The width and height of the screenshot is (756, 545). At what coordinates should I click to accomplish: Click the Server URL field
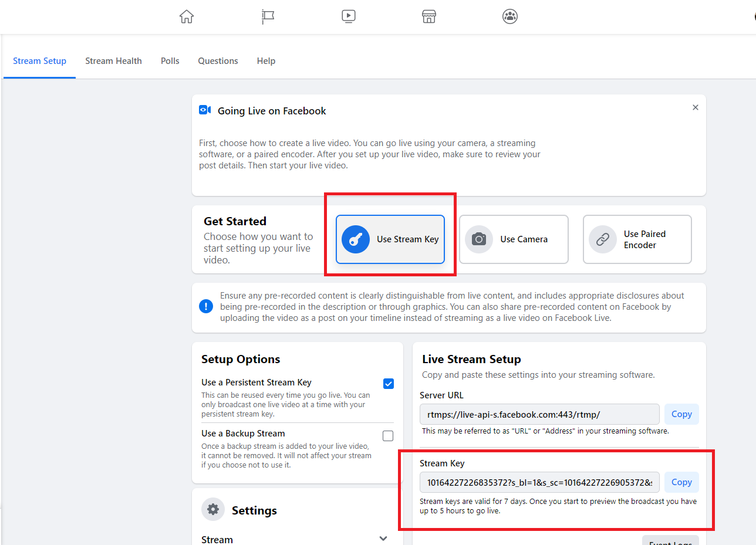click(x=539, y=414)
